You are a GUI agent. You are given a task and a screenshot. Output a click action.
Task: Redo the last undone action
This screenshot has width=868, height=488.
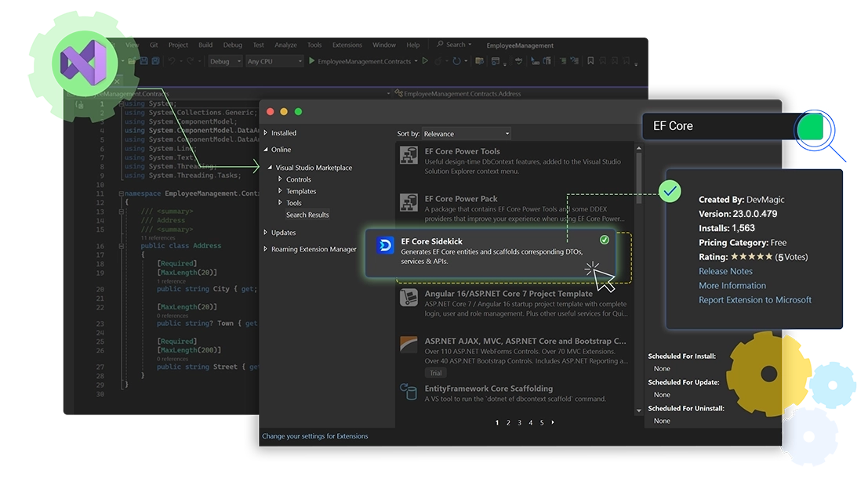tap(191, 61)
